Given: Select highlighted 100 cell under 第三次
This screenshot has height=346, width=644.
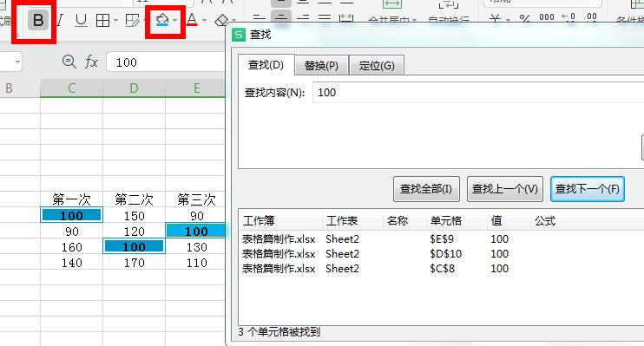Looking at the screenshot, I should 196,231.
